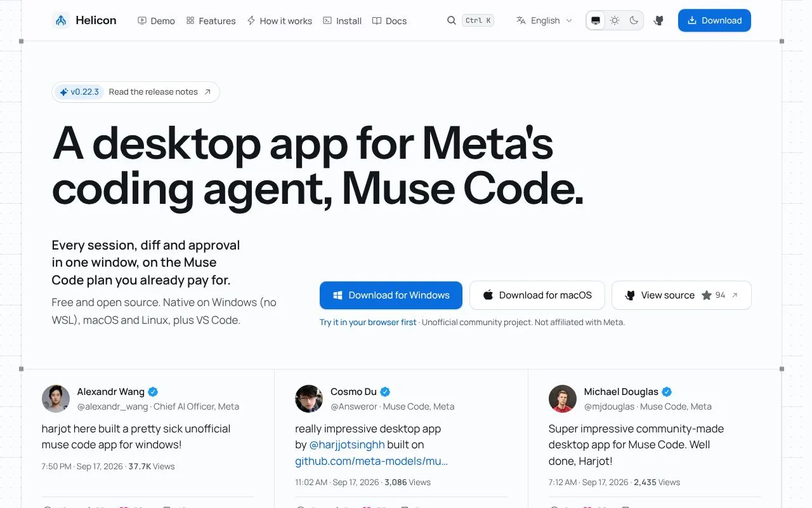Open the Docs nav item

click(389, 20)
